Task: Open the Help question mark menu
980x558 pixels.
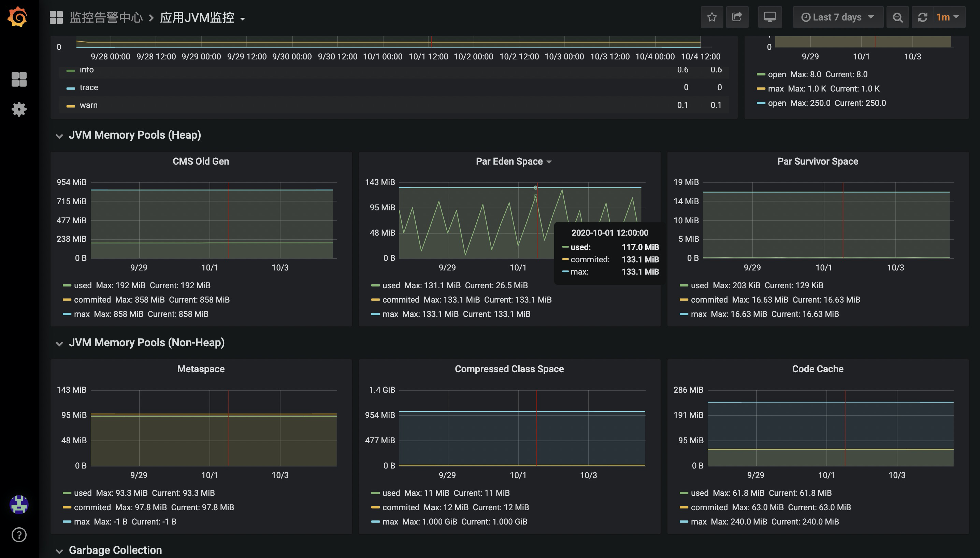Action: (x=19, y=535)
